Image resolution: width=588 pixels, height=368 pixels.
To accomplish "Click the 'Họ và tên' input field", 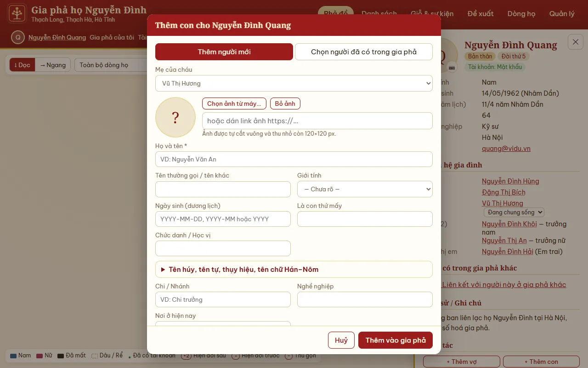I will point(294,159).
